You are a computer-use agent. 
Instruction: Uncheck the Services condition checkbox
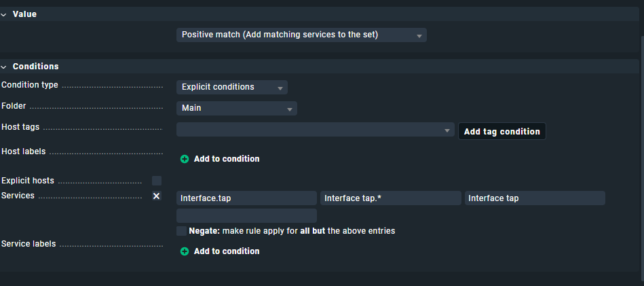pos(157,196)
